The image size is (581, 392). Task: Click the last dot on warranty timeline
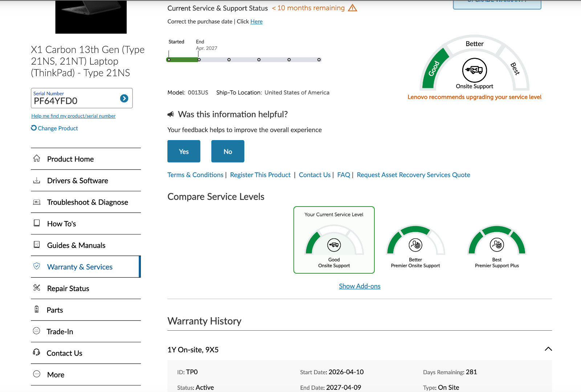(x=319, y=60)
